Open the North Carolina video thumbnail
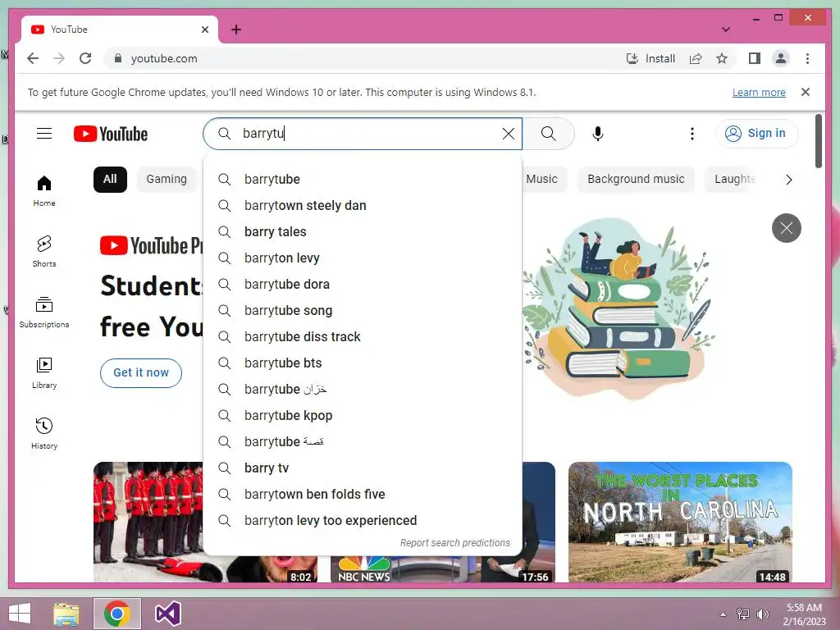Screen dimensions: 840x630 680,523
